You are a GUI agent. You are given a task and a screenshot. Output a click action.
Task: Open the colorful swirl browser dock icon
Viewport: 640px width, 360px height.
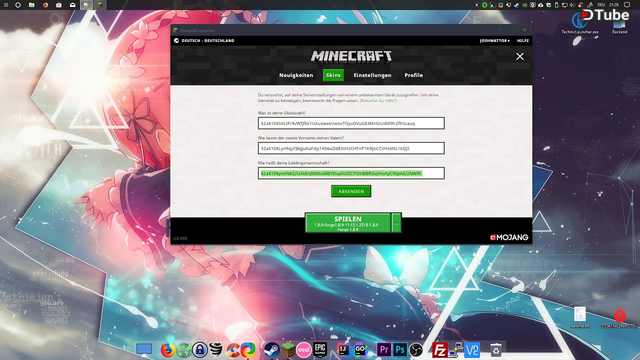247,350
